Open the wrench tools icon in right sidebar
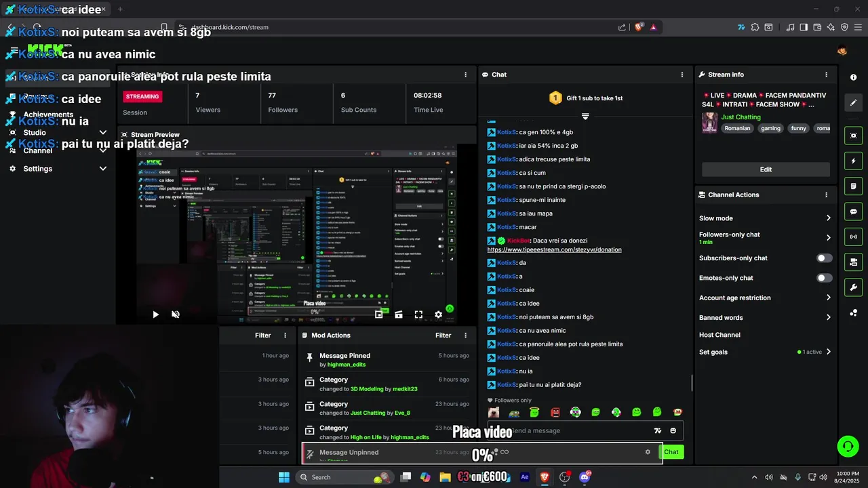Image resolution: width=868 pixels, height=488 pixels. click(x=853, y=287)
